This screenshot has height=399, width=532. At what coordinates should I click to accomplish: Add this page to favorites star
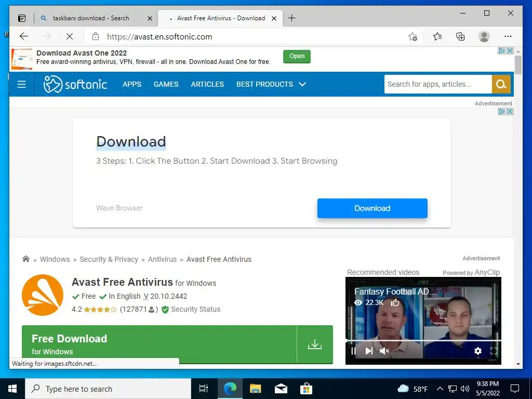413,37
